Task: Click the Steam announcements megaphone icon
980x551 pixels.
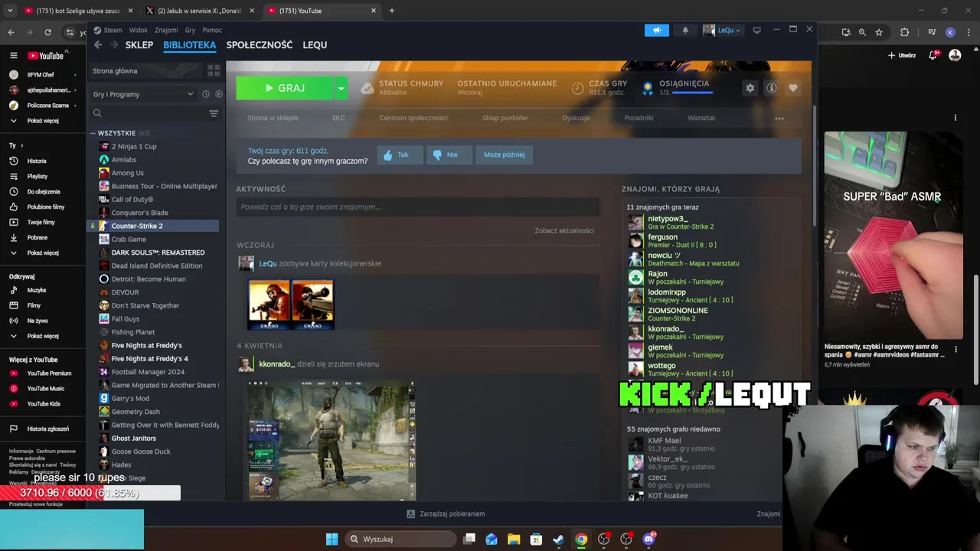Action: click(656, 30)
